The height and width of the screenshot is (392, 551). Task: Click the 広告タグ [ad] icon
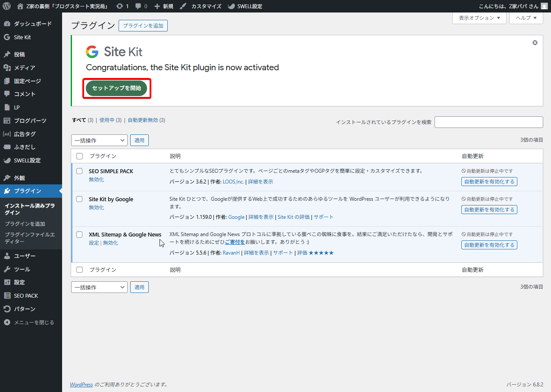(x=7, y=134)
